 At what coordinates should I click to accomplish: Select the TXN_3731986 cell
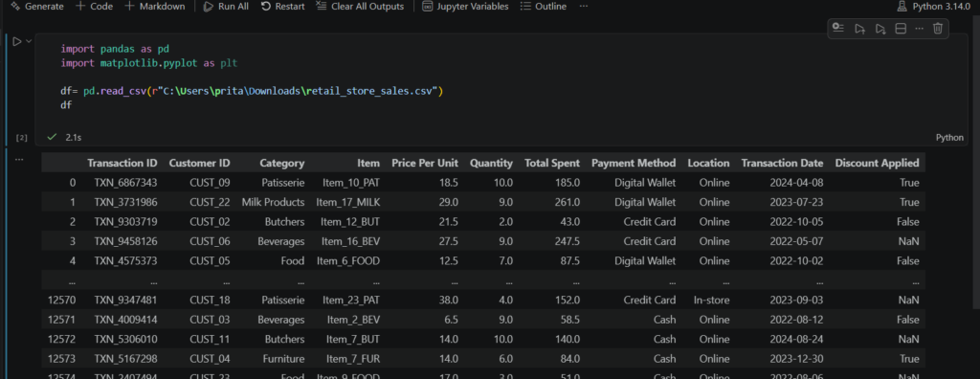125,202
